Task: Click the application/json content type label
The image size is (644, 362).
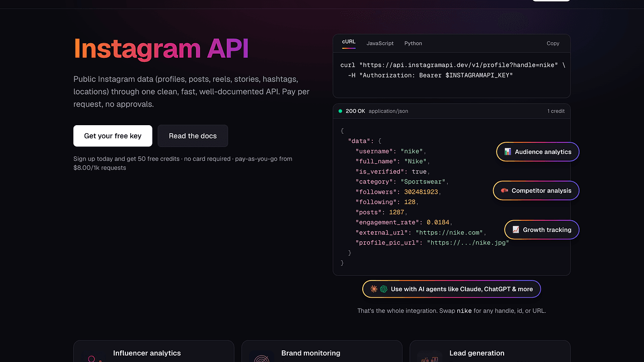Action: click(x=388, y=111)
